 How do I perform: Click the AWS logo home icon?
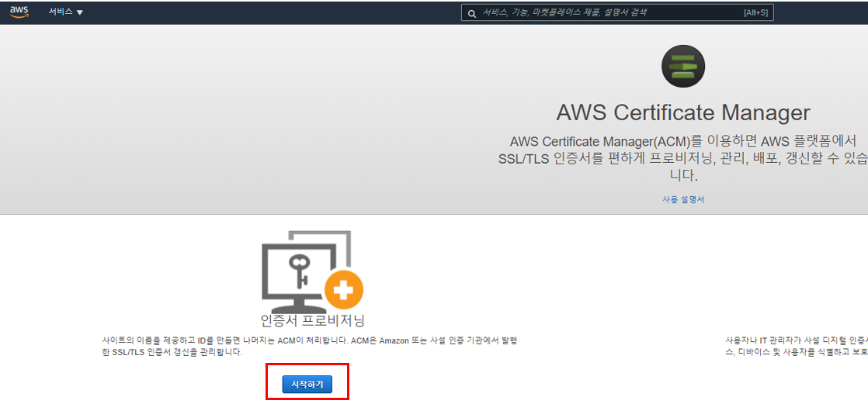pyautogui.click(x=19, y=12)
